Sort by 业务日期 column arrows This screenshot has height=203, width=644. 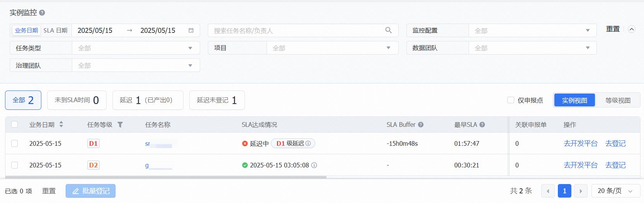(x=61, y=125)
